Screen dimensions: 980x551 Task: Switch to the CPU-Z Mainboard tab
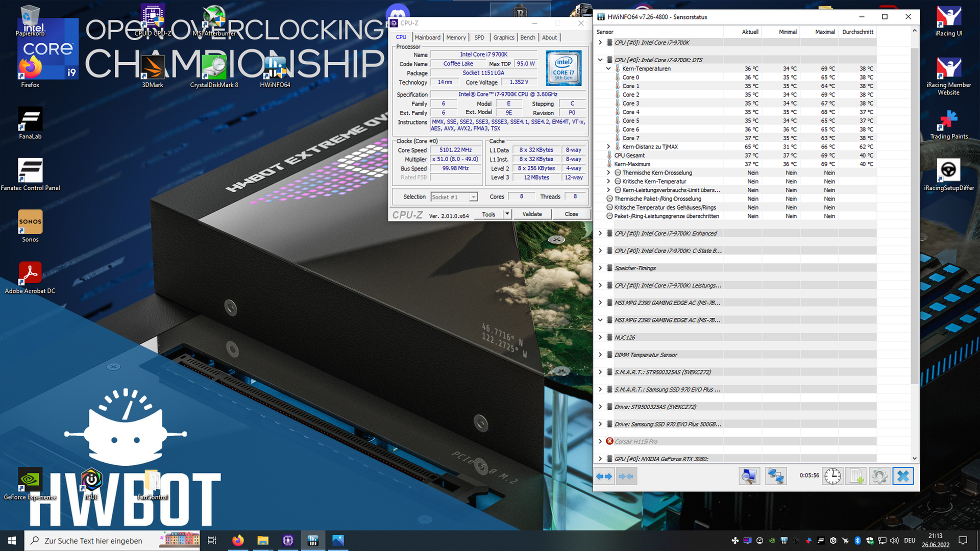coord(427,37)
